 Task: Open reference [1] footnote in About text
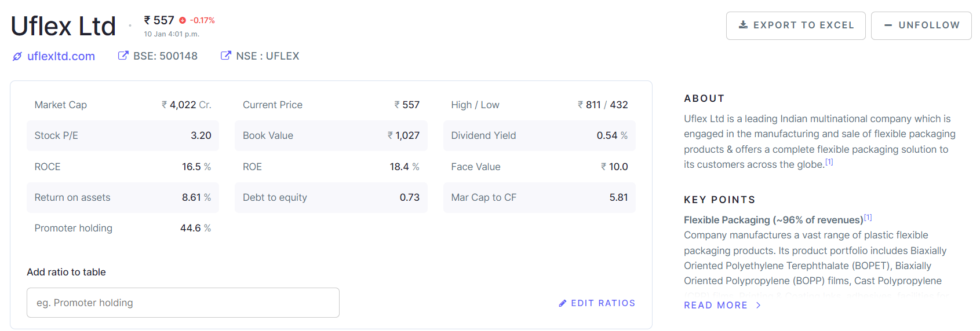pos(829,162)
